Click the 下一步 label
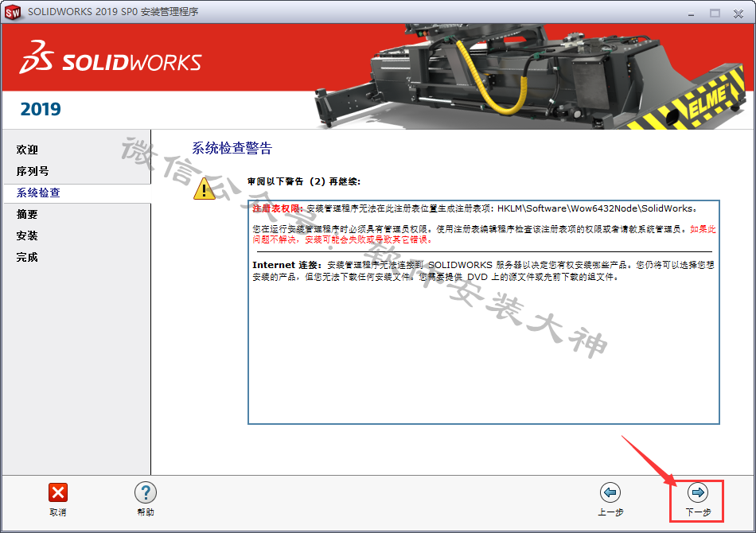The height and width of the screenshot is (533, 756). click(698, 512)
